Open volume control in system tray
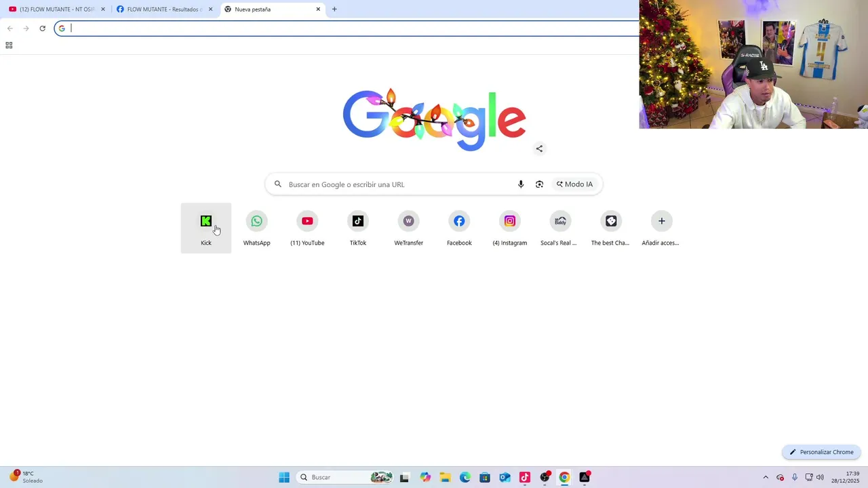Screen dimensions: 868x488 (x=820, y=477)
